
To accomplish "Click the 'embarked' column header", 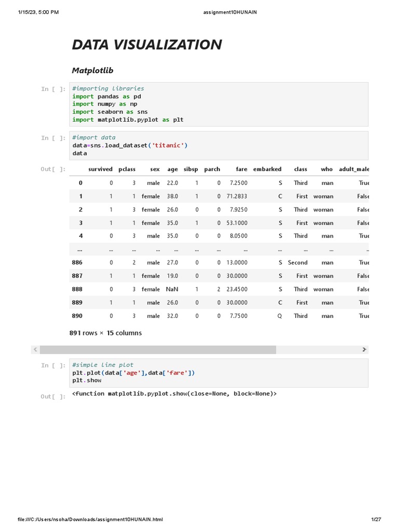I will coord(267,169).
